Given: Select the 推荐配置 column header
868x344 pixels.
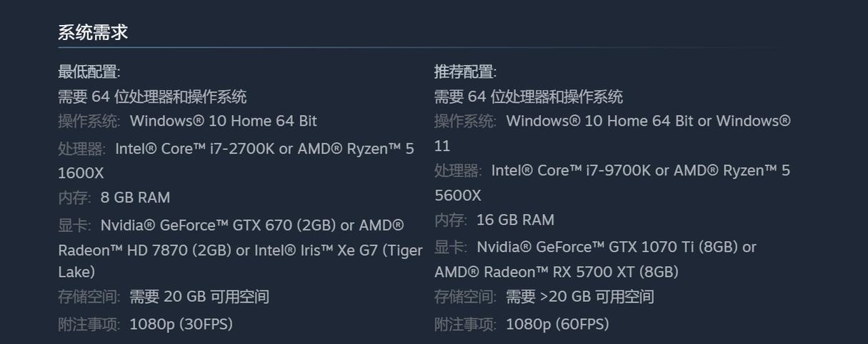Looking at the screenshot, I should tap(466, 72).
